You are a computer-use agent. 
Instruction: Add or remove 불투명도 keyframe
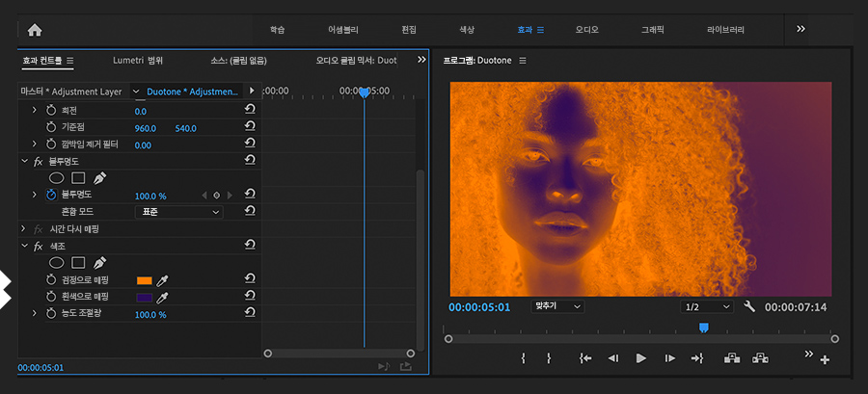216,195
